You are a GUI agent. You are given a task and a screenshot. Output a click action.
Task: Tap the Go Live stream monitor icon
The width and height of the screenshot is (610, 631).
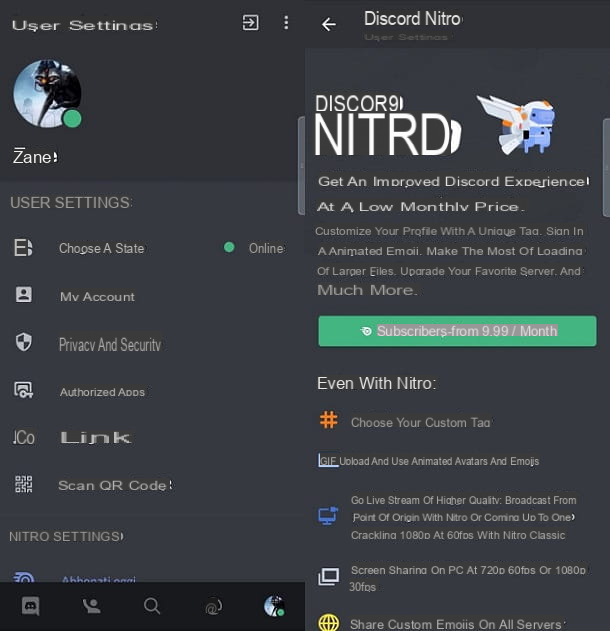coord(328,516)
